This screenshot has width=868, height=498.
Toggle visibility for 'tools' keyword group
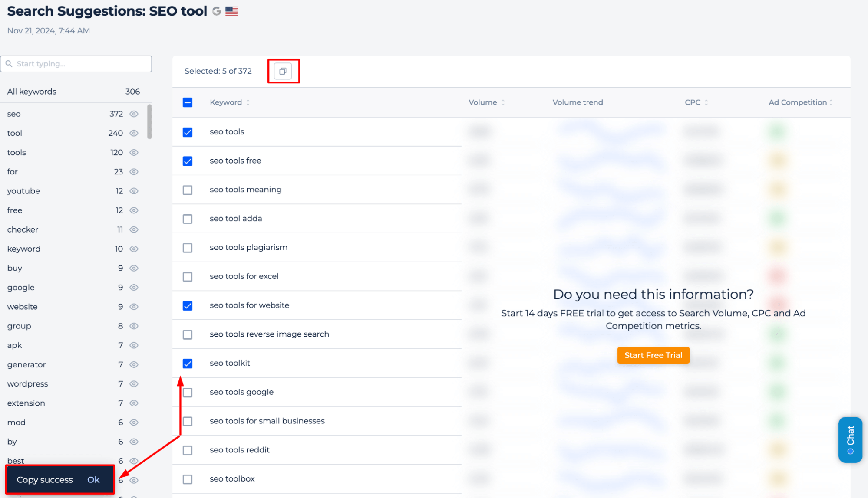(135, 152)
